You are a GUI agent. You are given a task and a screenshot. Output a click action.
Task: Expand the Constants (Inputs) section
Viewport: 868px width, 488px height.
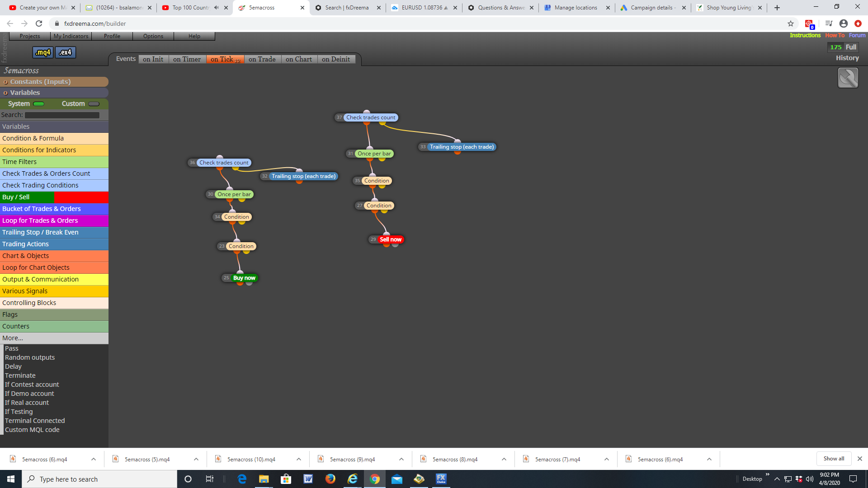point(54,82)
